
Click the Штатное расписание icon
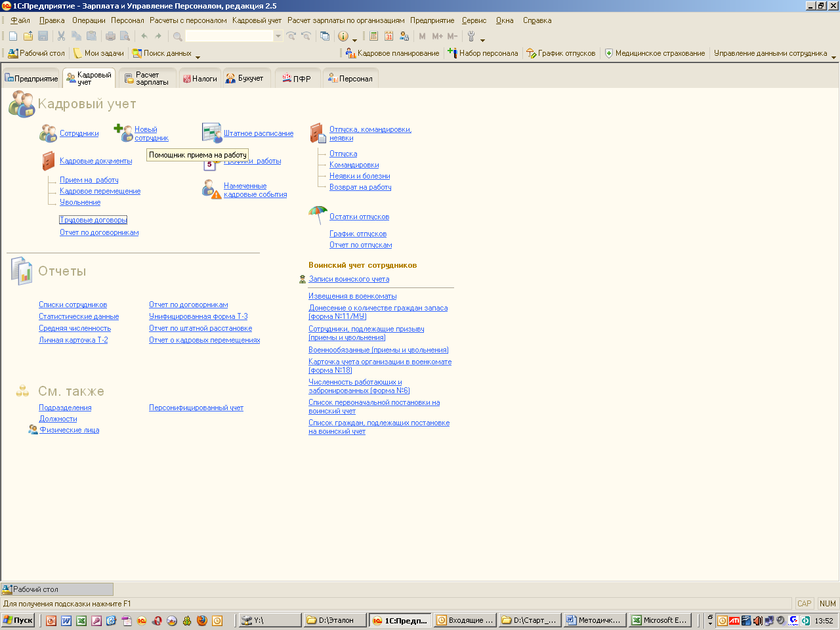pyautogui.click(x=212, y=133)
